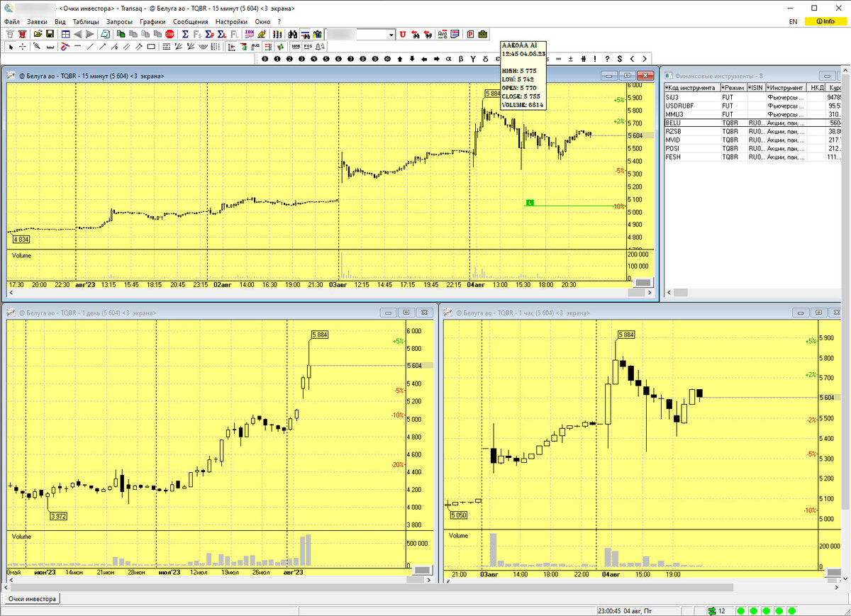This screenshot has width=851, height=616.
Task: Insert the beta symbol marker
Action: (x=461, y=59)
